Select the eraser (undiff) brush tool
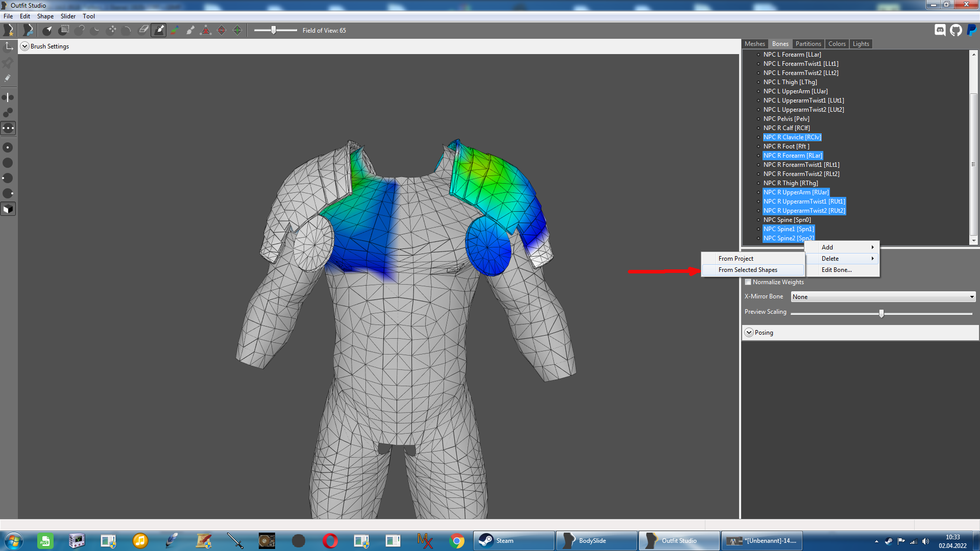The image size is (980, 551). 143,30
